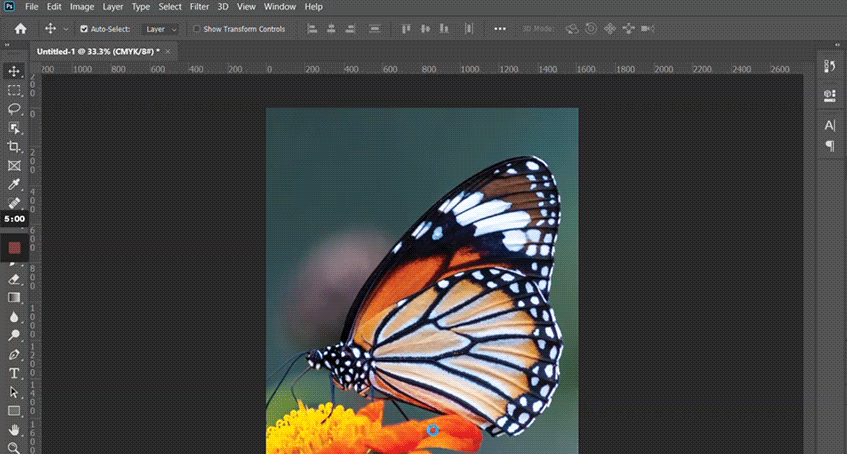
Task: Align right edges in options bar
Action: (351, 29)
